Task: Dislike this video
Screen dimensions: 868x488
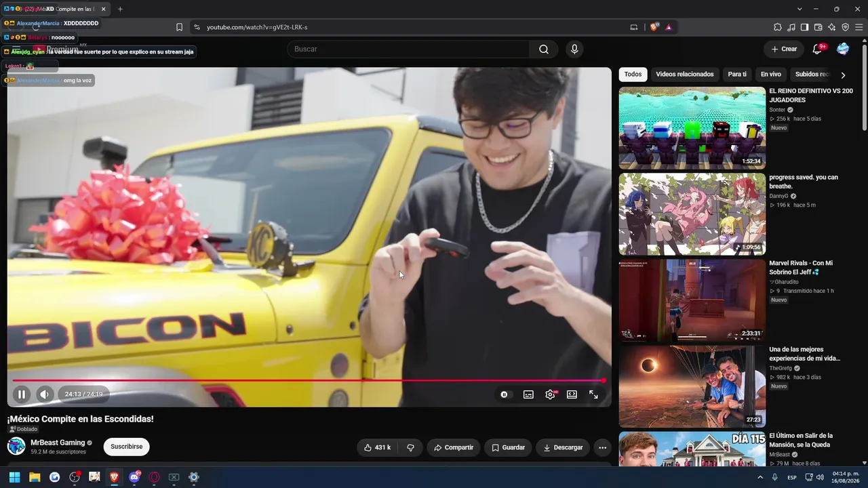Action: point(410,447)
